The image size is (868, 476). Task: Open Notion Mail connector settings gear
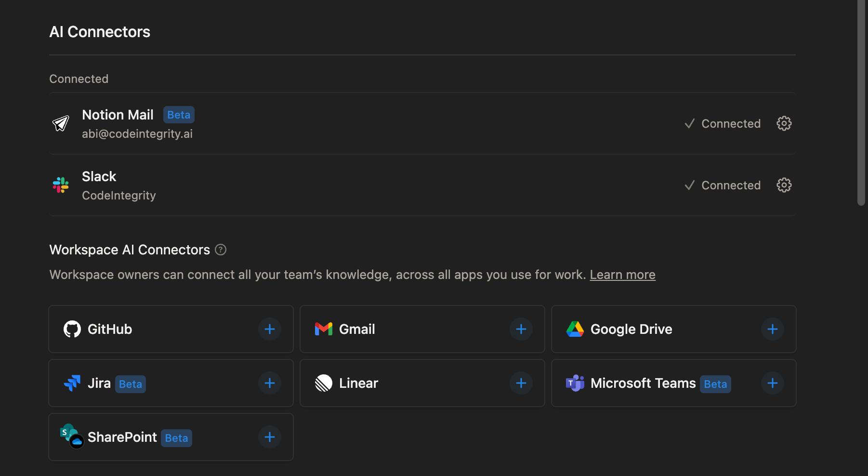point(784,123)
